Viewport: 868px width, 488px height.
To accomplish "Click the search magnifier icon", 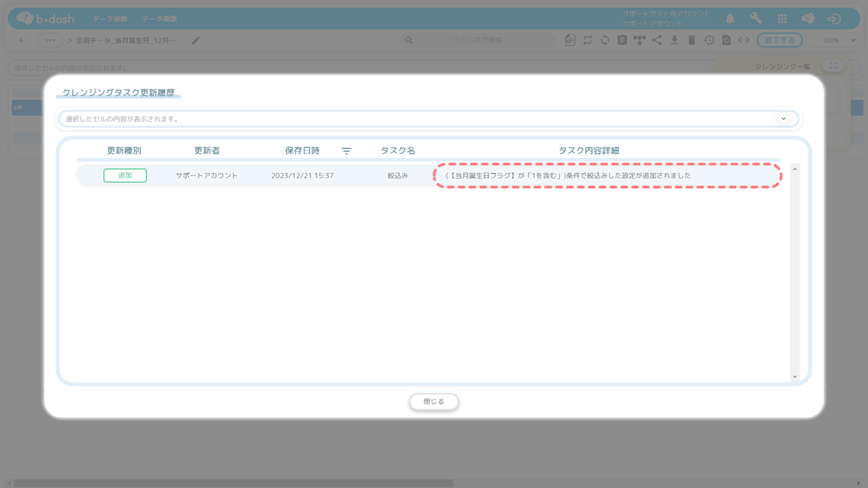I will 408,40.
